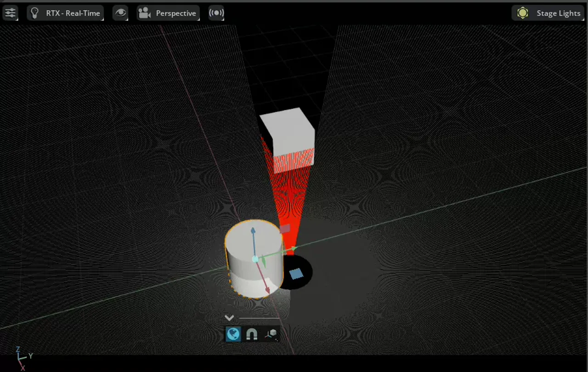Click the cyan gizmo center point

click(x=255, y=259)
